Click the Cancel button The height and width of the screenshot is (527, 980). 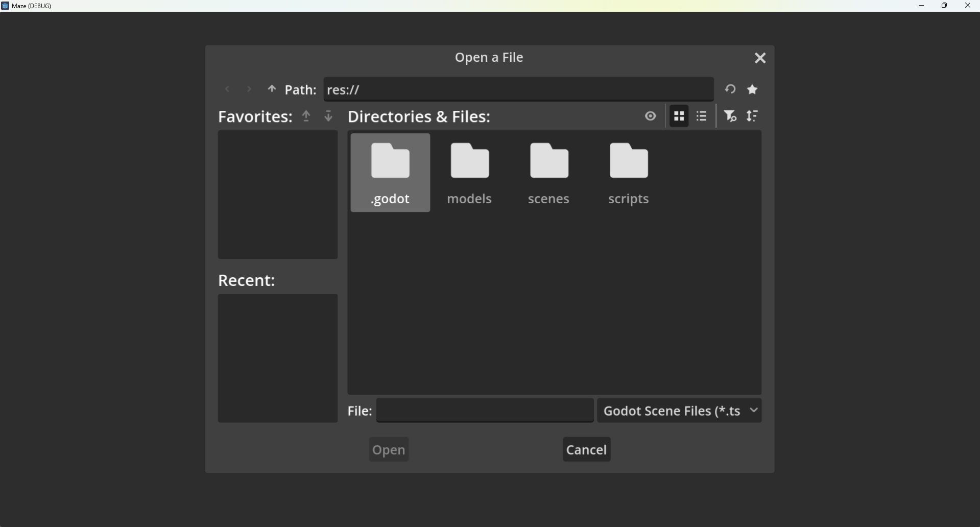(587, 450)
